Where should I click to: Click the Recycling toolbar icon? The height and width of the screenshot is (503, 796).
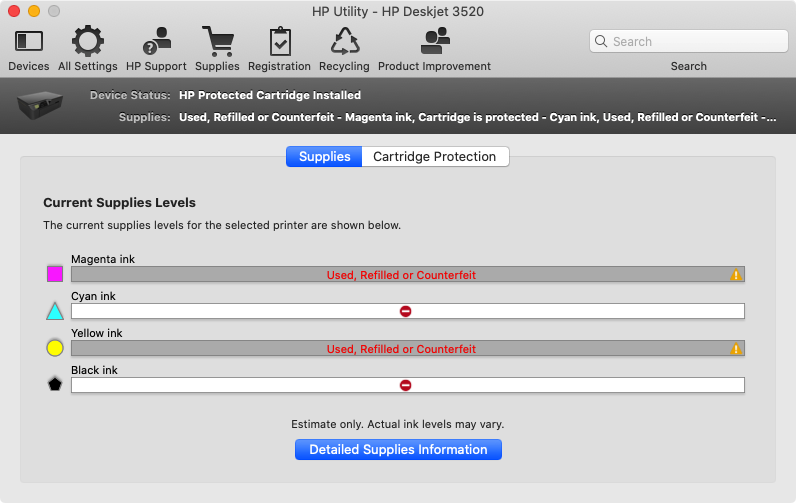pyautogui.click(x=345, y=41)
